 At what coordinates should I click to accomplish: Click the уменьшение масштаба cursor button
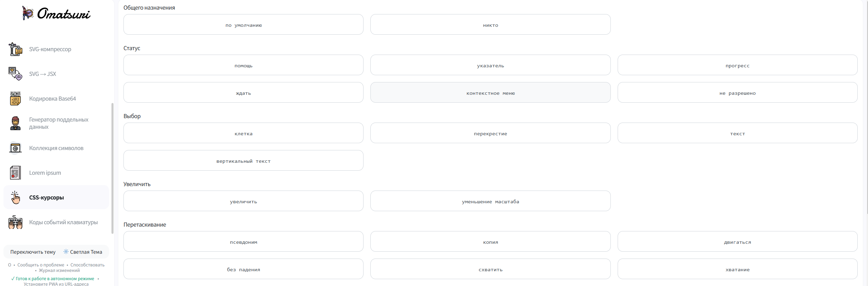(490, 201)
